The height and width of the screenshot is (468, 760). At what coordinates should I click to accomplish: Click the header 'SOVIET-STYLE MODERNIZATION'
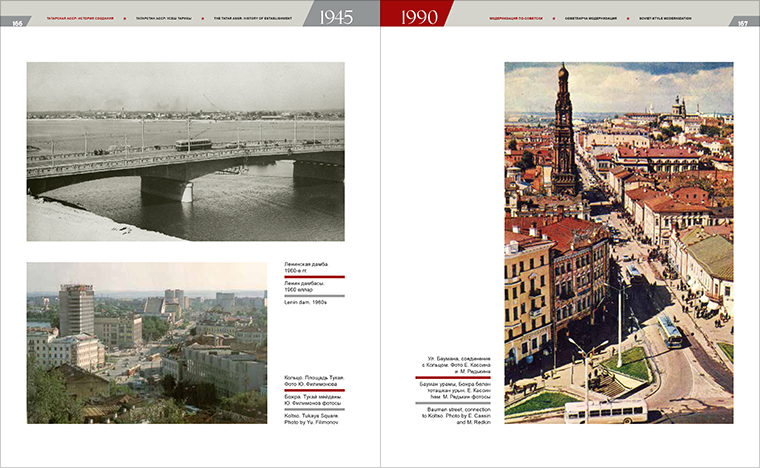665,18
